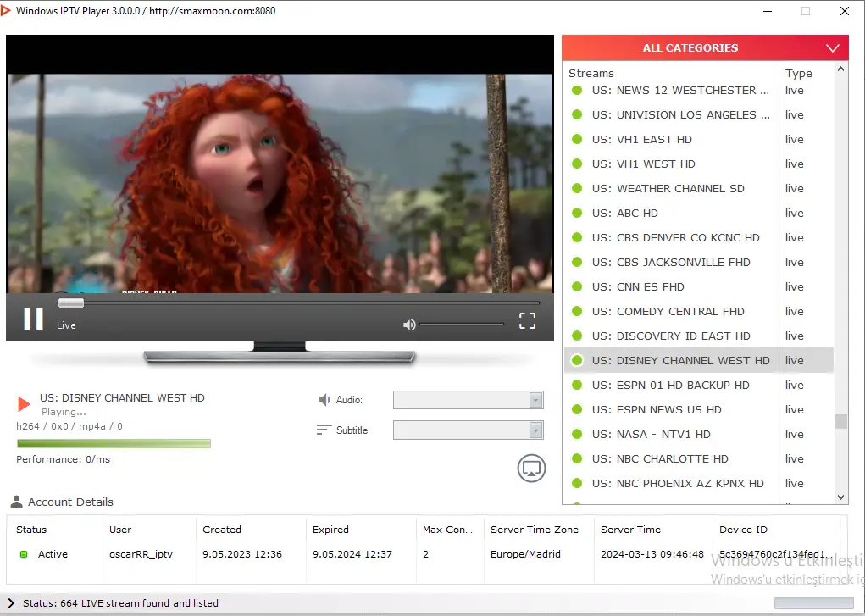Viewport: 865px width, 616px height.
Task: Click the Live label in player controls
Action: tap(66, 325)
